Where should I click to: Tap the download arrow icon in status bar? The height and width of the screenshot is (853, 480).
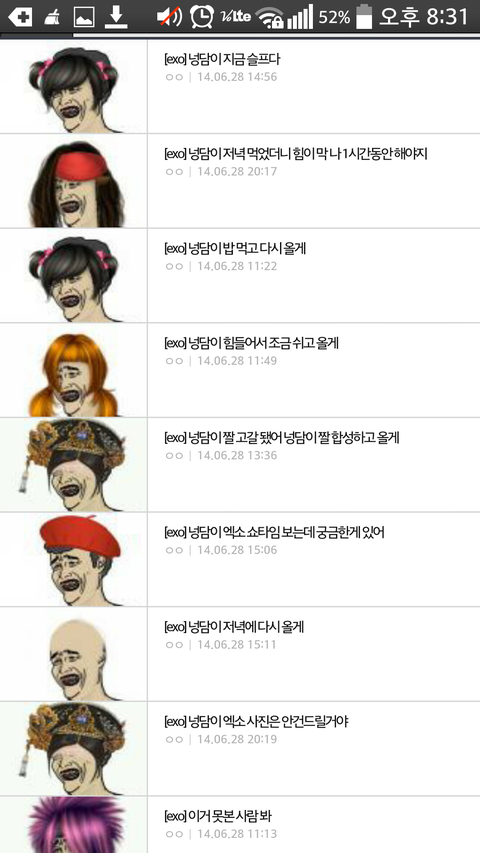115,17
